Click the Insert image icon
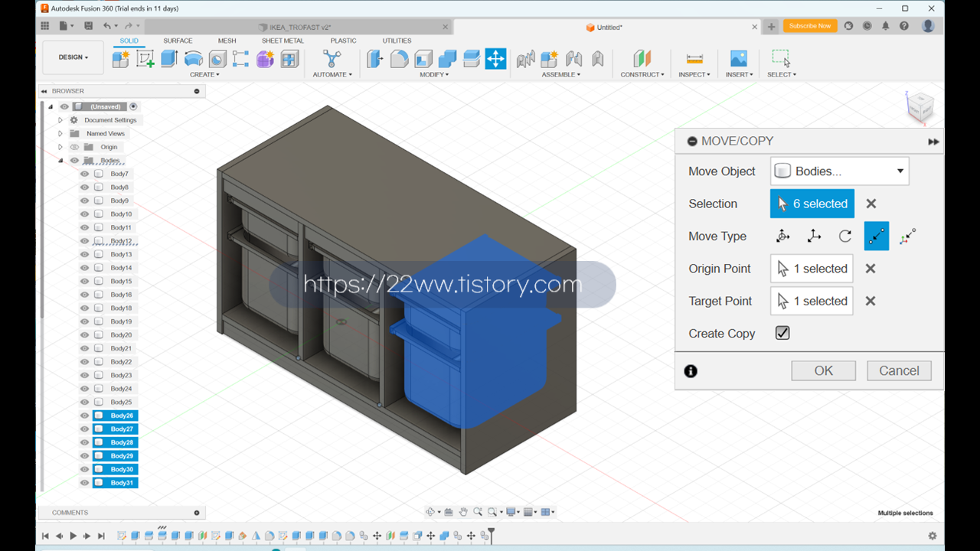This screenshot has width=980, height=551. [738, 59]
